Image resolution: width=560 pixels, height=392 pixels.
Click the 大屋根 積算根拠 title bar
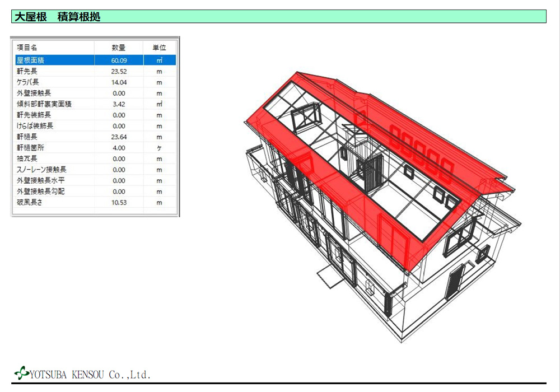pyautogui.click(x=278, y=17)
